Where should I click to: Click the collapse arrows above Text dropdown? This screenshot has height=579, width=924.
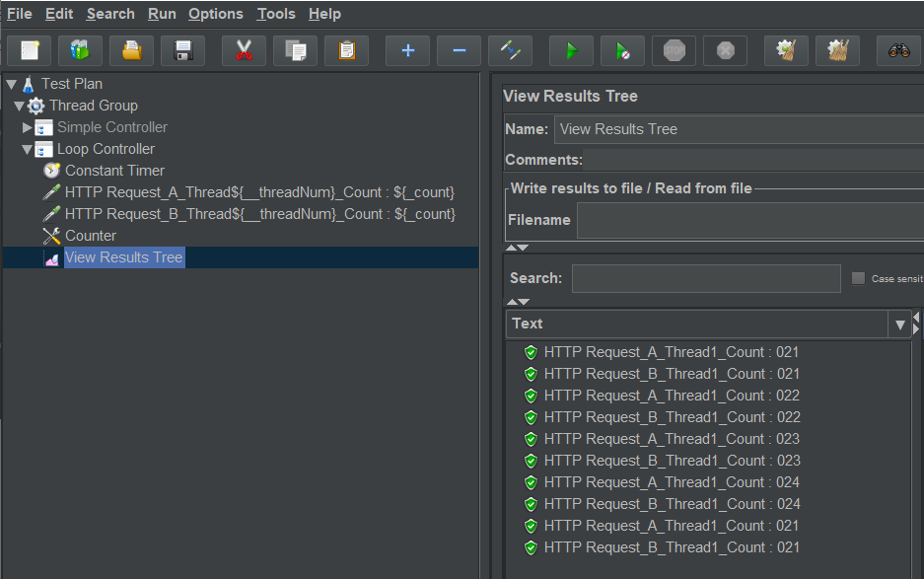518,302
